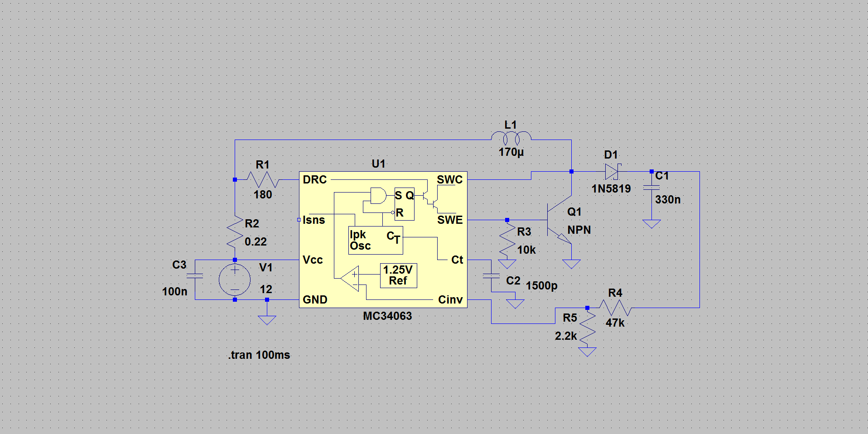Select the L1 inductor symbol
Viewport: 868px width, 434px height.
pyautogui.click(x=511, y=138)
